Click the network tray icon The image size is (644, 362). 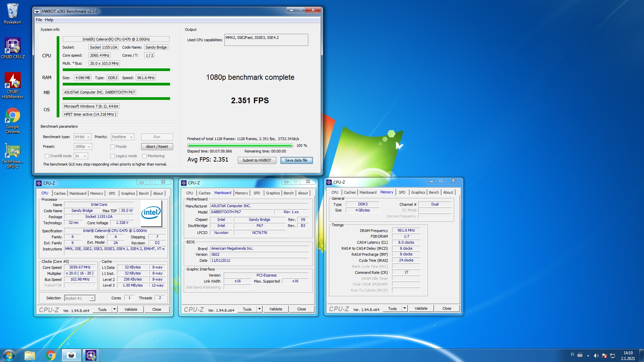612,356
